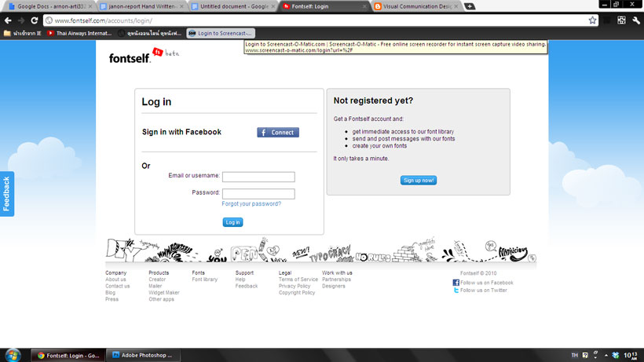Viewport: 644px width, 362px height.
Task: Click the fullscreen extension icon beside the wrench
Action: click(621, 20)
